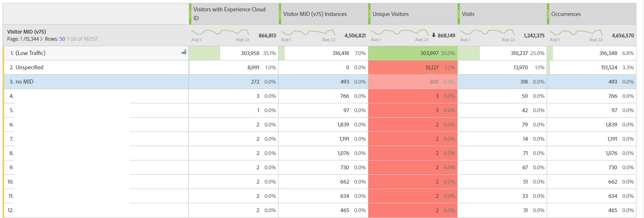Click the Unique Visitors sparkline

[x=400, y=33]
